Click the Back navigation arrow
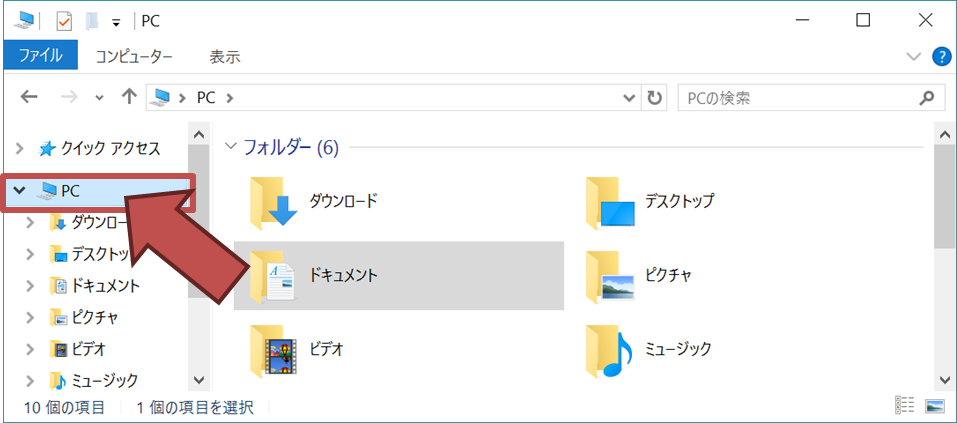 click(29, 97)
